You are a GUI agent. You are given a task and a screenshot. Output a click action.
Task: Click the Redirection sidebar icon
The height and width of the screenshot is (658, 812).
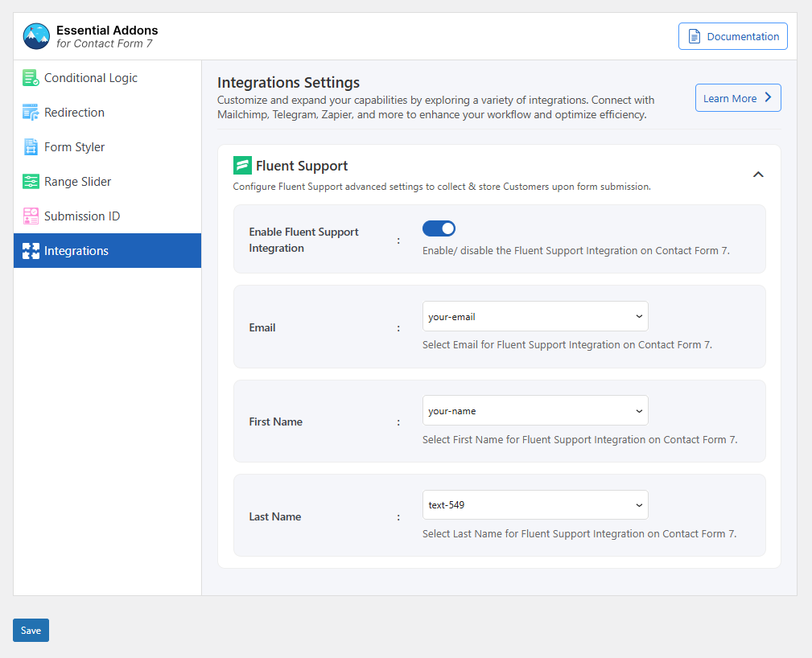click(x=31, y=113)
